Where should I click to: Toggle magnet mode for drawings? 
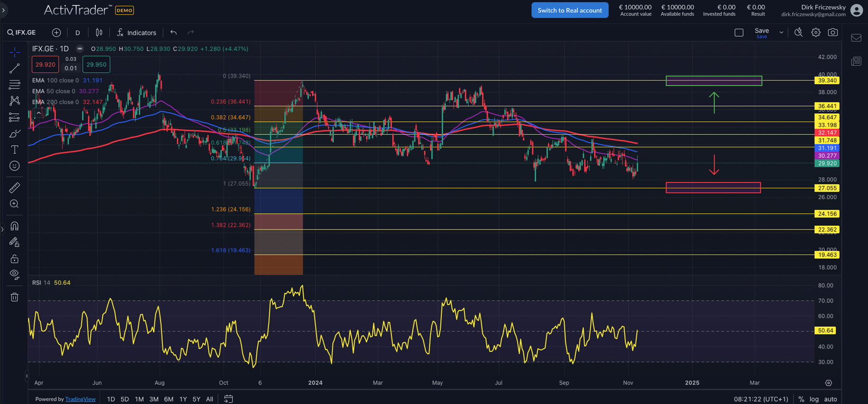click(15, 226)
